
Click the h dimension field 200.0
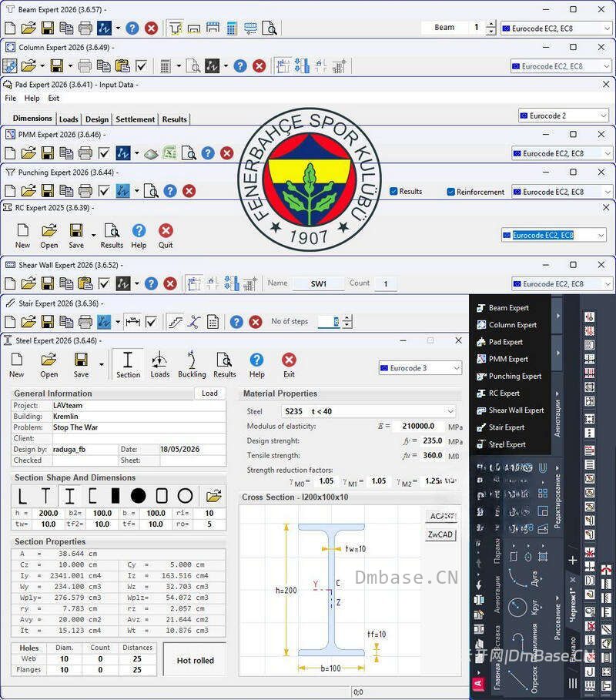point(49,513)
